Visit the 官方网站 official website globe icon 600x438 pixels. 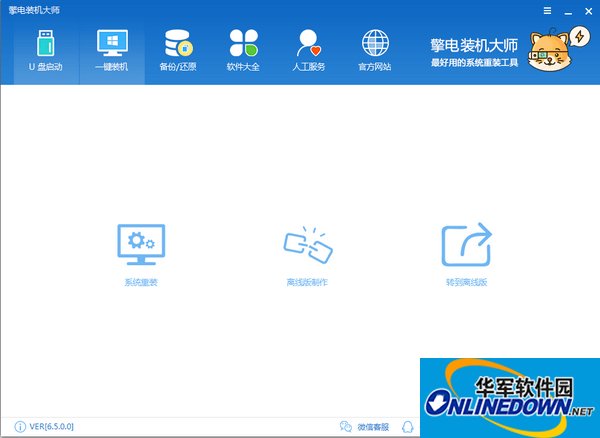pos(375,43)
